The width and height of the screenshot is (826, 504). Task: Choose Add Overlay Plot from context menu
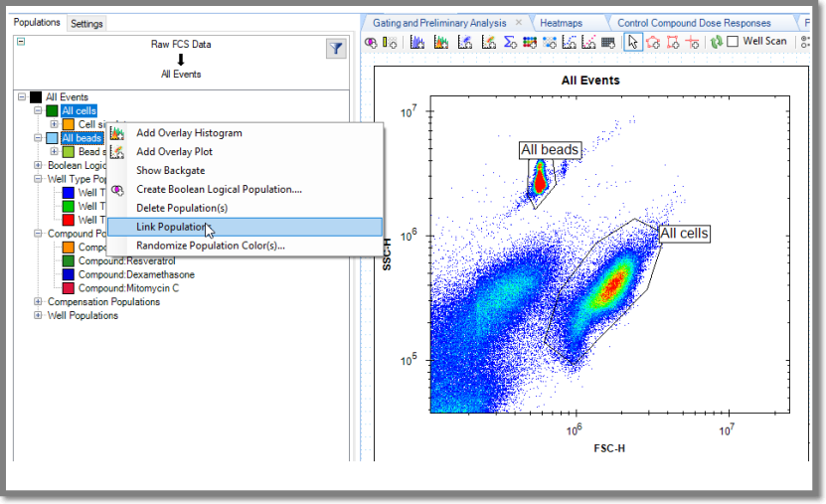[x=245, y=152]
